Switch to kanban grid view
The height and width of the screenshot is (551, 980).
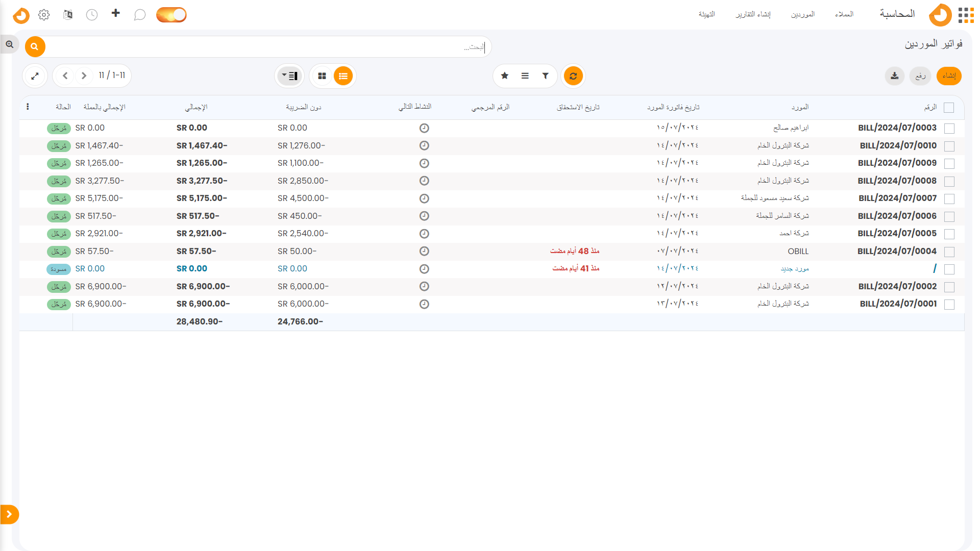click(322, 76)
